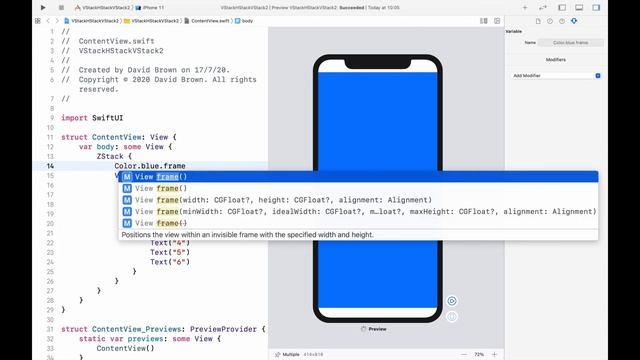Open VStackHStackVStack2 project in jump bar
Image resolution: width=640 pixels, height=360 pixels.
click(x=92, y=21)
